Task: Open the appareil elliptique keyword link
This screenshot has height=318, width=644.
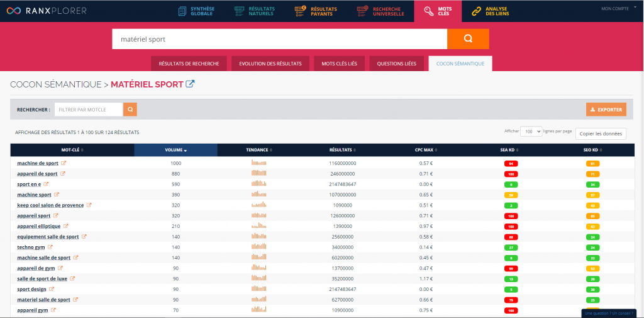Action: click(39, 226)
